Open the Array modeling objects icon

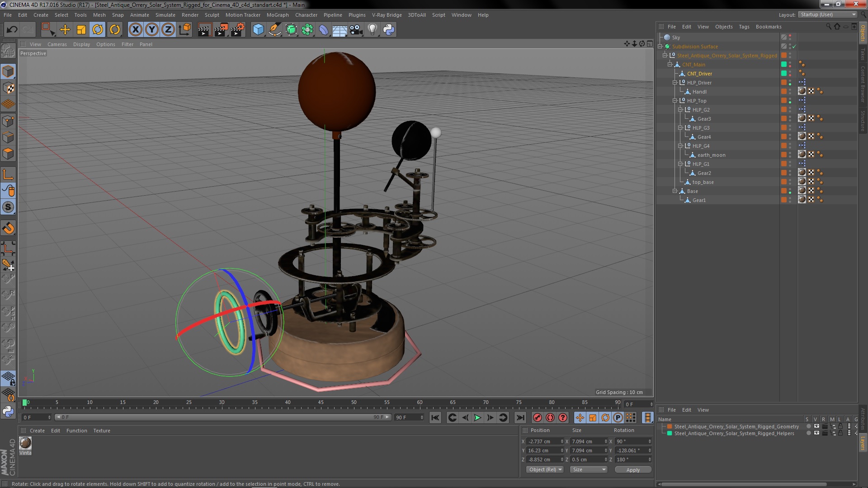307,30
